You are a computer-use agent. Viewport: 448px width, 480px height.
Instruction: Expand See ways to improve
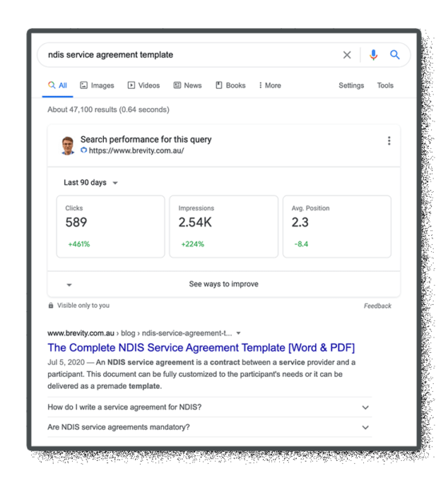[224, 284]
